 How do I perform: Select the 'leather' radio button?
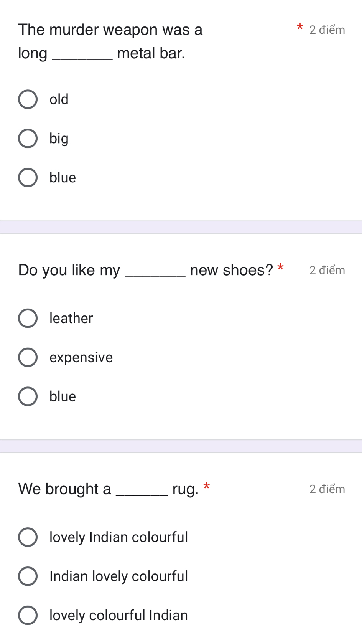28,318
